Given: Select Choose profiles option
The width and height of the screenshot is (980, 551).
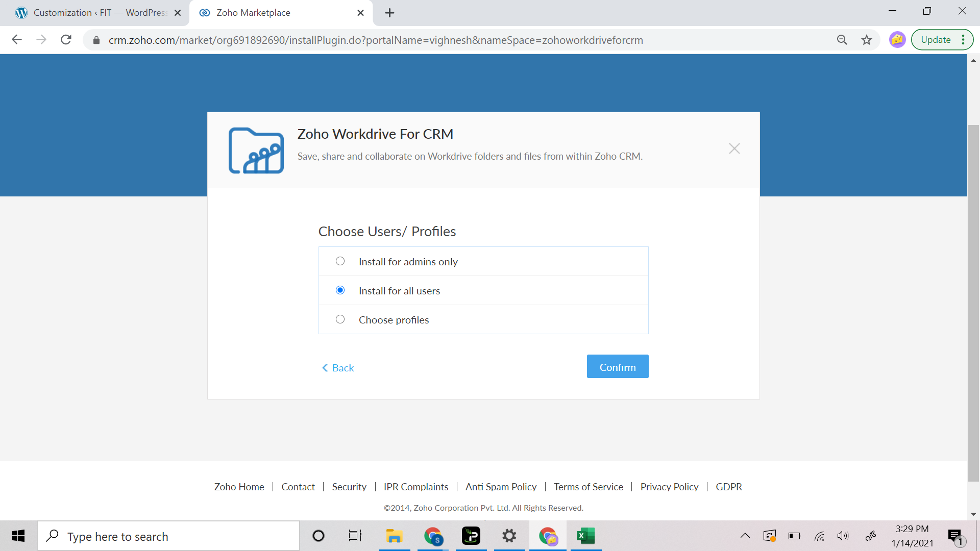Looking at the screenshot, I should (340, 319).
